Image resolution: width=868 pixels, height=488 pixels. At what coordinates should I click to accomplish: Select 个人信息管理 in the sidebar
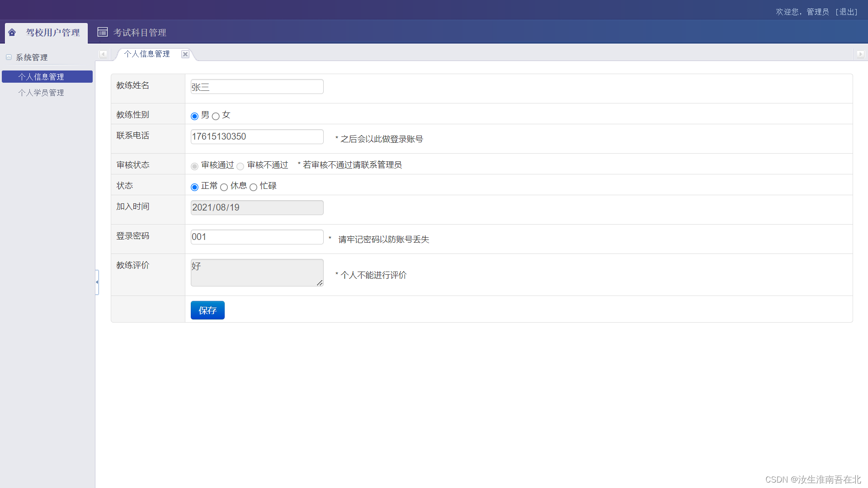tap(47, 77)
